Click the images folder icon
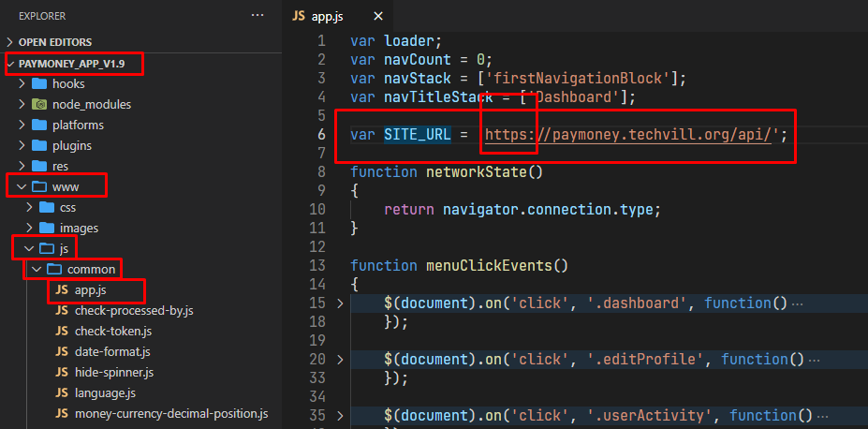Viewport: 868px width, 429px height. click(x=46, y=228)
